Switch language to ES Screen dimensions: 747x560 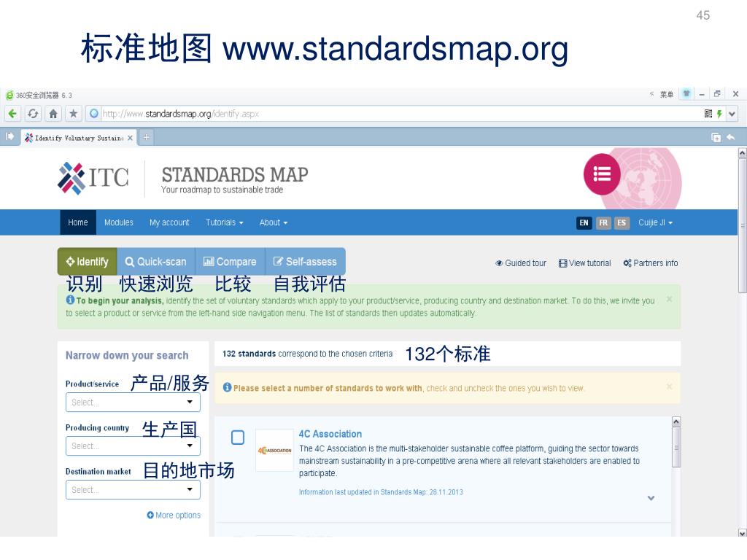[622, 223]
